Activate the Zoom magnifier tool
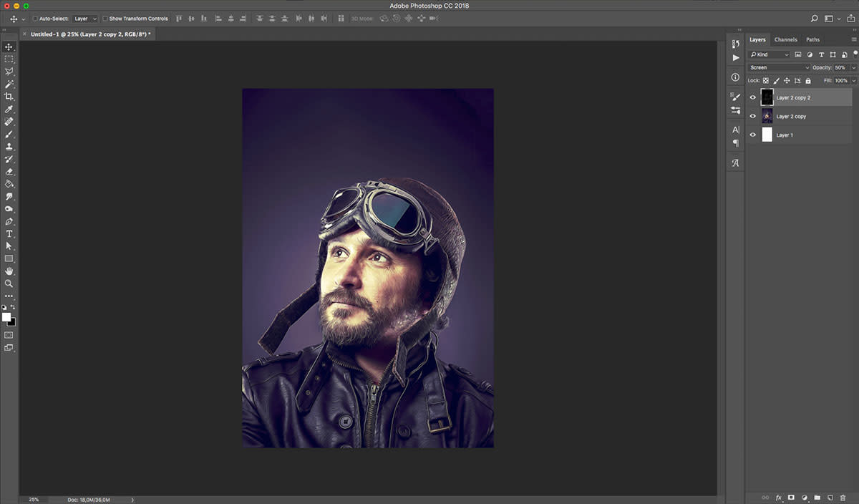Viewport: 859px width, 504px height. [9, 283]
